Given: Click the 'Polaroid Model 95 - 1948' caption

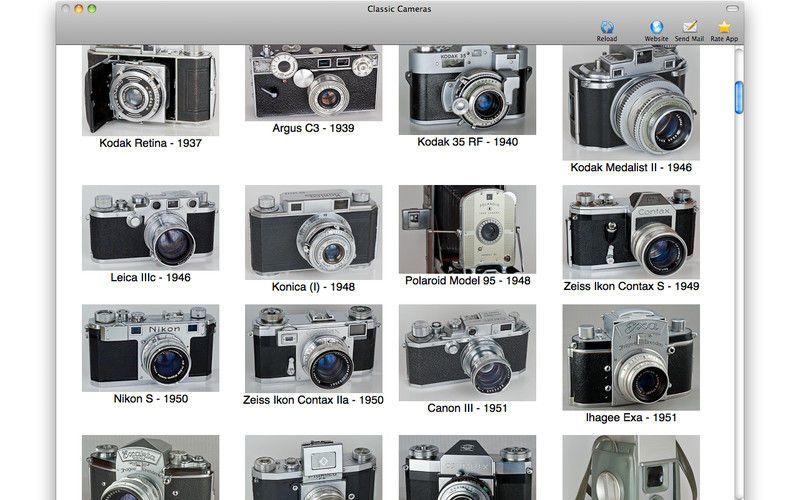Looking at the screenshot, I should pos(467,281).
